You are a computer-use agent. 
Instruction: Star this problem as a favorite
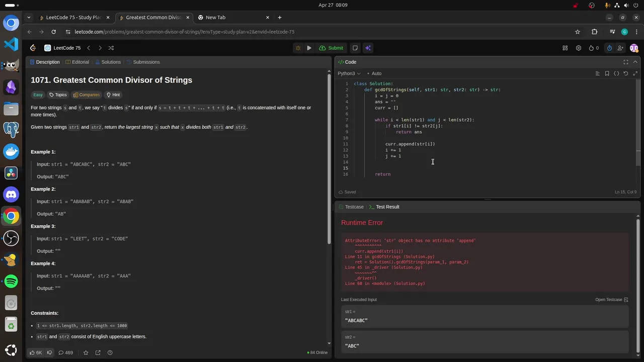click(x=86, y=352)
